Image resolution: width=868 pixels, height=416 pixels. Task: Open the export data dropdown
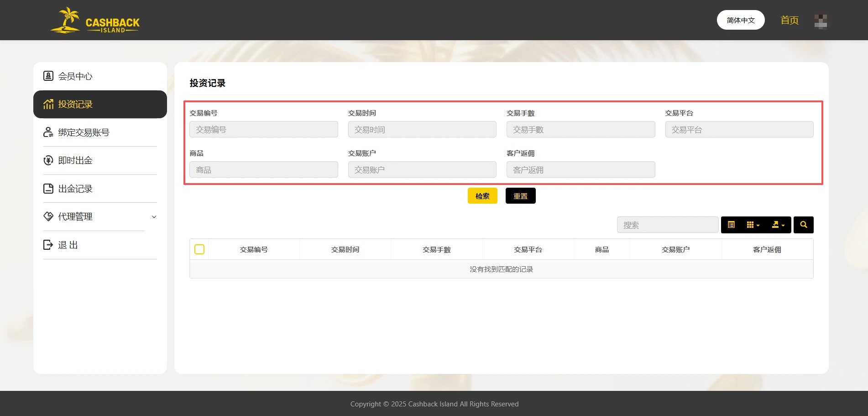778,225
